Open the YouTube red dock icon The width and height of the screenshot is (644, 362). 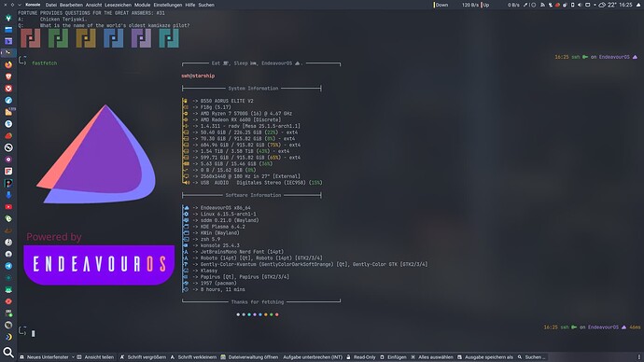[x=8, y=207]
